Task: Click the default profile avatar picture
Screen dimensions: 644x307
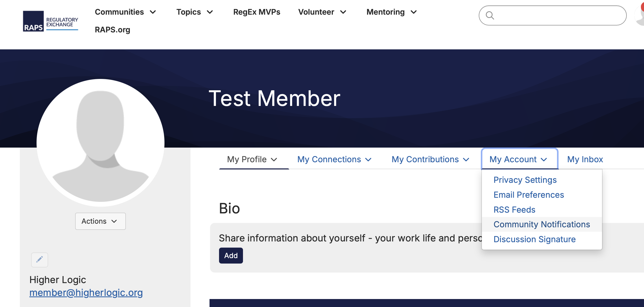Action: click(100, 143)
